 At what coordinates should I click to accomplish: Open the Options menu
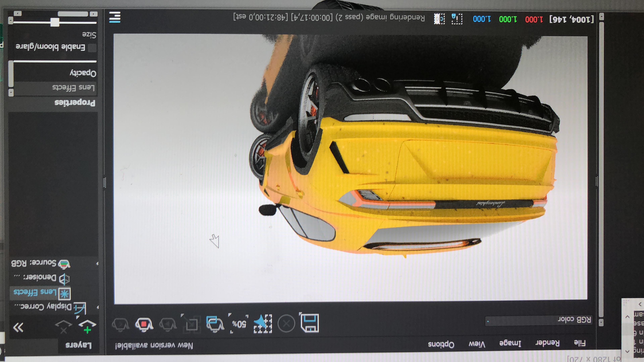pyautogui.click(x=441, y=345)
